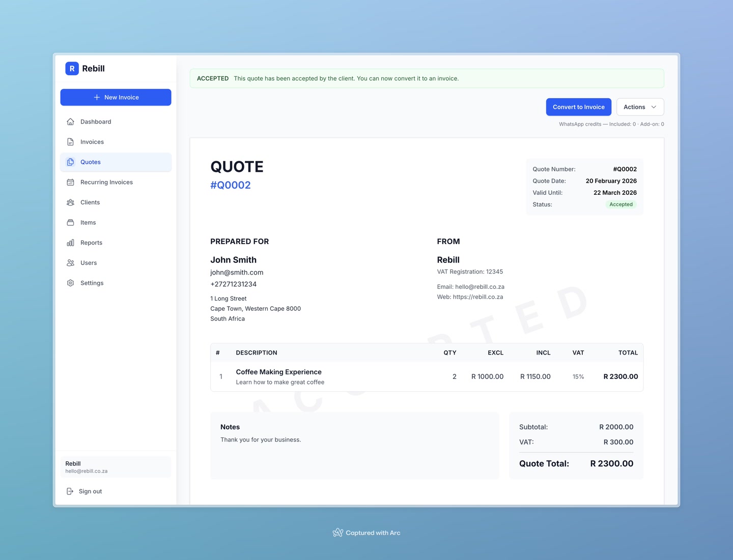
Task: Open Recurring Invoices menu item
Action: click(x=106, y=182)
